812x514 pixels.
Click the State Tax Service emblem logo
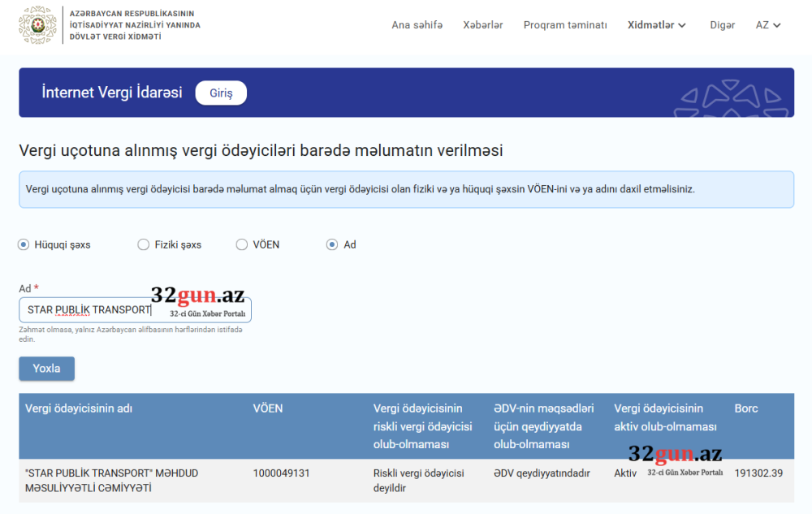tap(37, 25)
